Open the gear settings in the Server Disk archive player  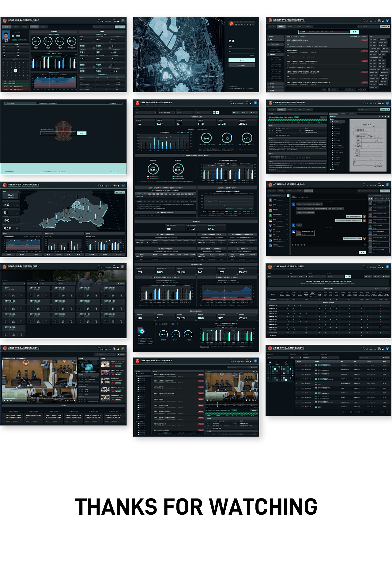pyautogui.click(x=247, y=400)
